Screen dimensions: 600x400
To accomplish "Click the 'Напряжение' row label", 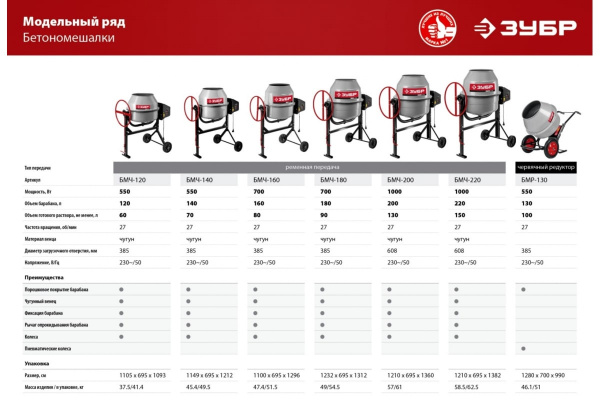I will (42, 263).
